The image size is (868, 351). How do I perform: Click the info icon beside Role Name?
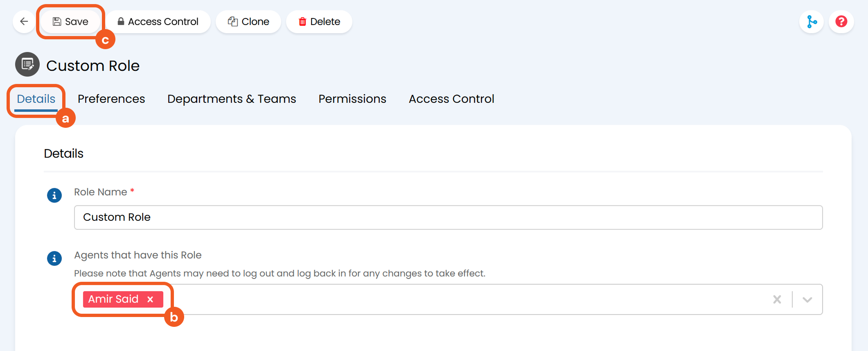click(54, 195)
